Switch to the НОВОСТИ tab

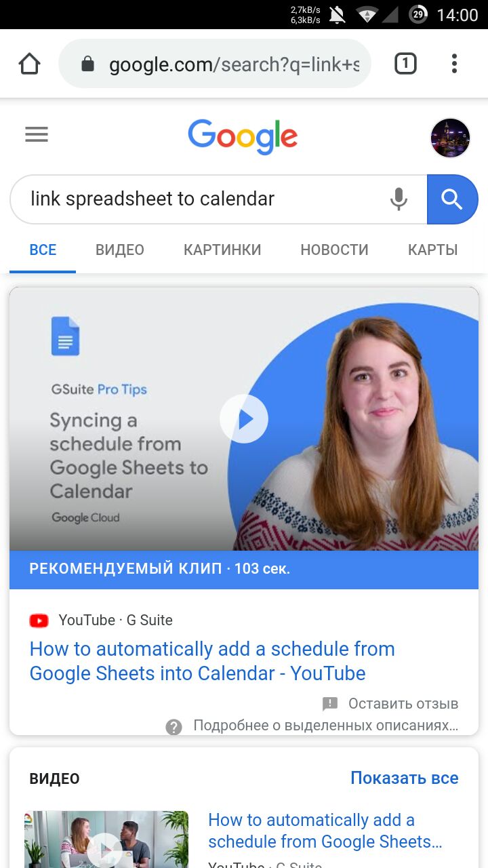[335, 250]
